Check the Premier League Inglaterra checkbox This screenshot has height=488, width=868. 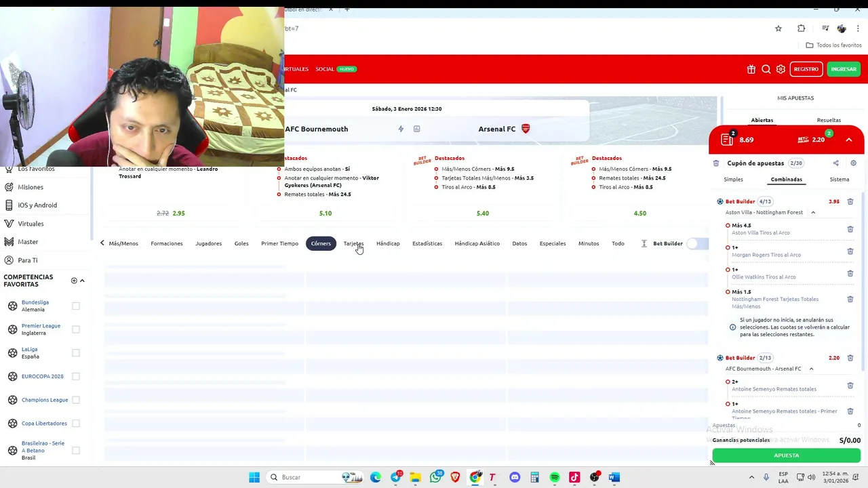[x=76, y=329]
